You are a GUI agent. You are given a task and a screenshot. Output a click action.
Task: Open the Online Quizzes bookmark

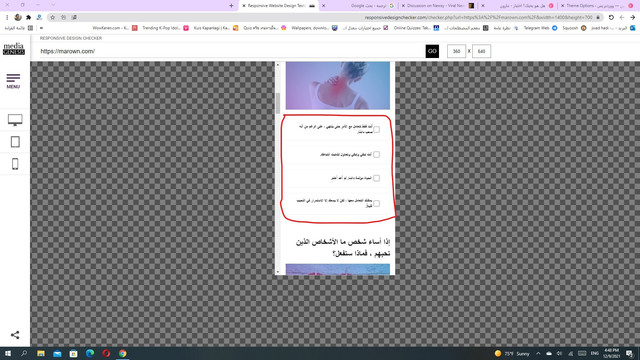(x=416, y=28)
